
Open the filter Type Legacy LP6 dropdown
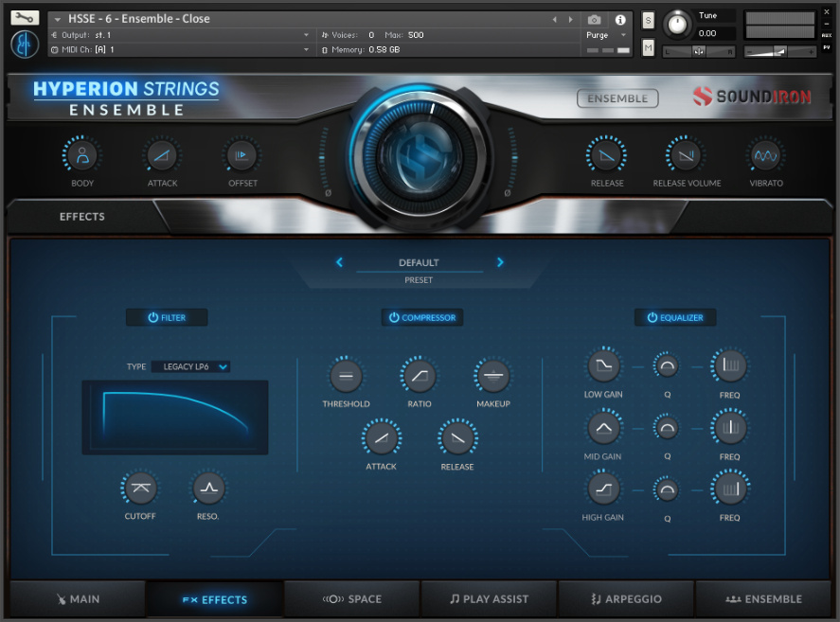tap(190, 366)
